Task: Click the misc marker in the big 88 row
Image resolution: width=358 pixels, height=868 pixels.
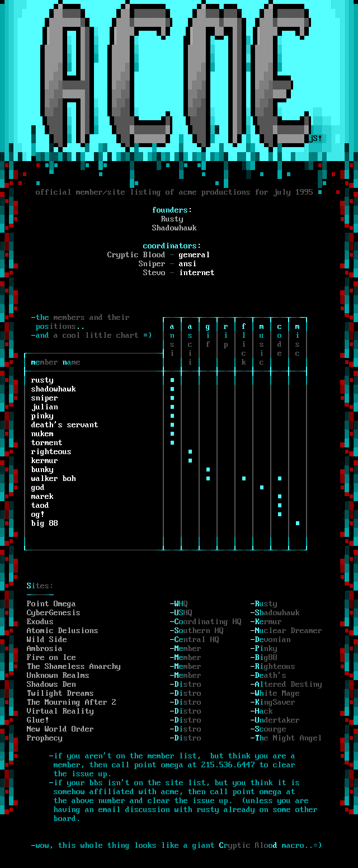Action: 298,523
